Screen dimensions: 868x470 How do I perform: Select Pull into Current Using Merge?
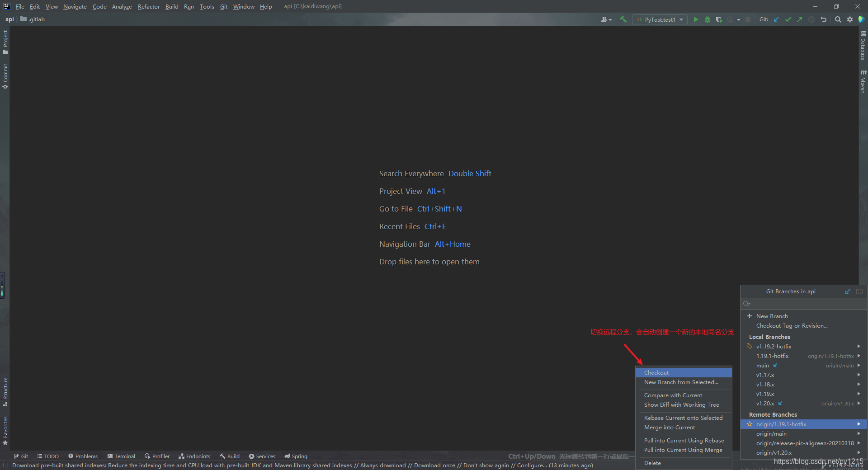click(684, 450)
